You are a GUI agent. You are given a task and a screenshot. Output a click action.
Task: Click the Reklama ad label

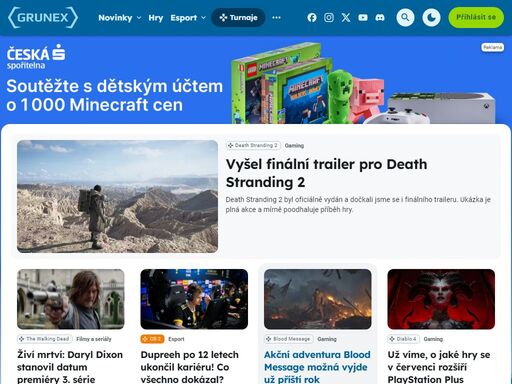[x=492, y=47]
